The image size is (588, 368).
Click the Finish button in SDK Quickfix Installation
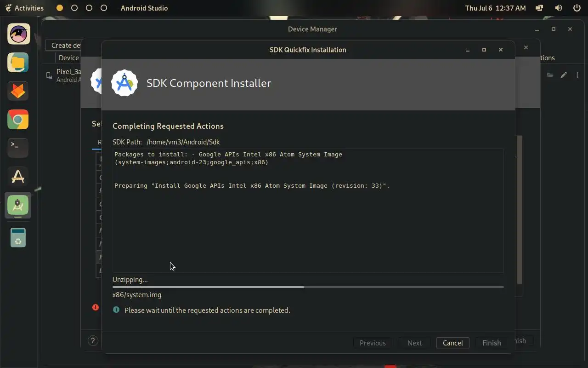click(x=491, y=343)
